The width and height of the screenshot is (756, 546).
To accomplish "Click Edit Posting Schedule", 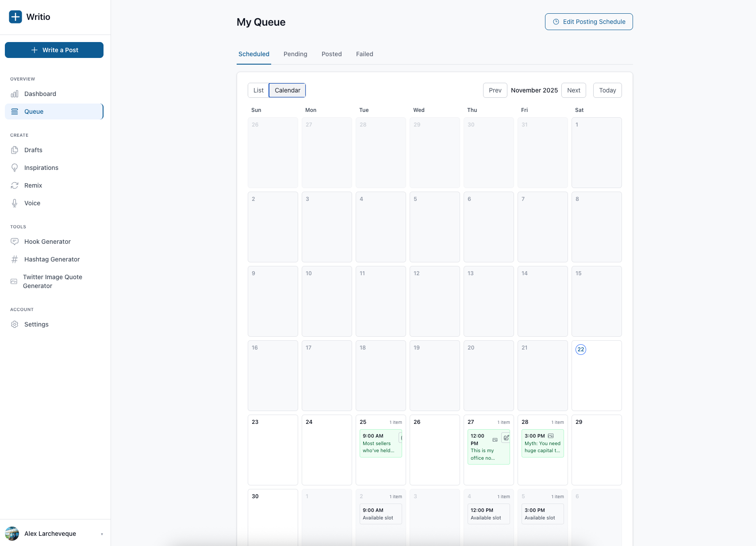I will click(588, 21).
